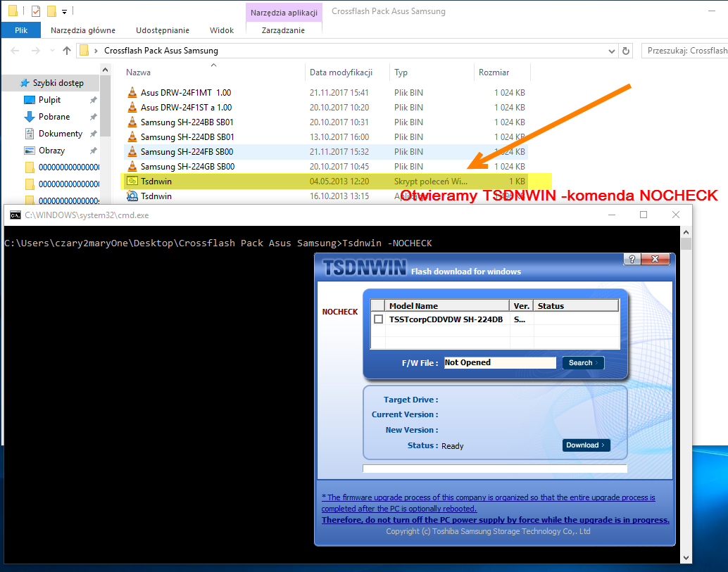728x572 pixels.
Task: Open Pobrane in the navigation pane
Action: tap(54, 117)
